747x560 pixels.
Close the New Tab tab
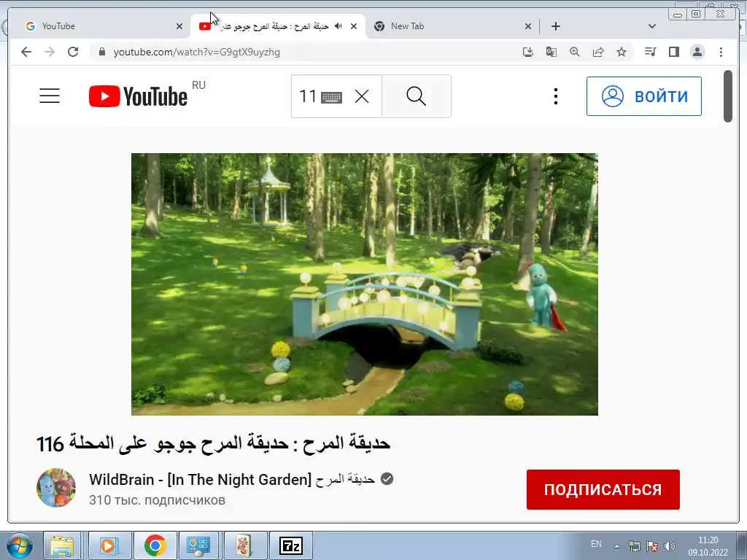tap(528, 26)
